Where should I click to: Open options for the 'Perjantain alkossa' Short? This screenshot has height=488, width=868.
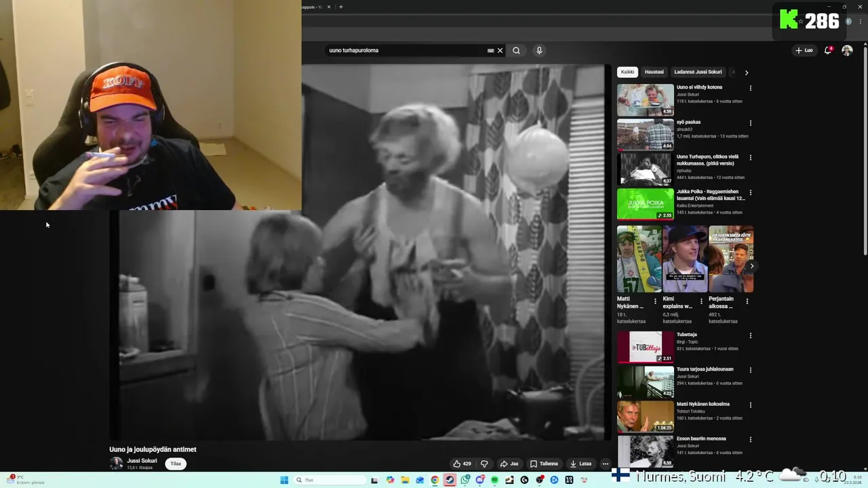[x=747, y=302]
